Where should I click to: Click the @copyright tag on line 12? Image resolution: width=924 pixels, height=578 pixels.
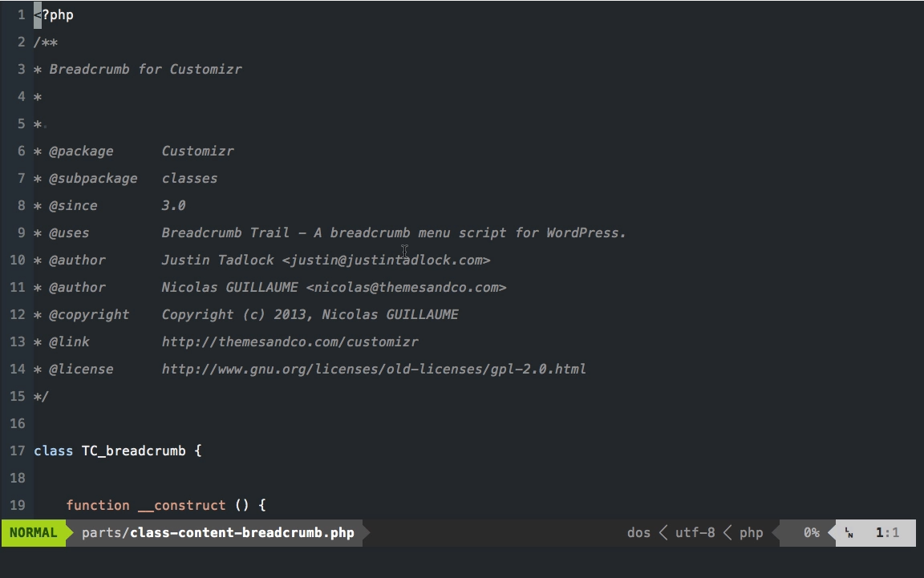tap(89, 314)
